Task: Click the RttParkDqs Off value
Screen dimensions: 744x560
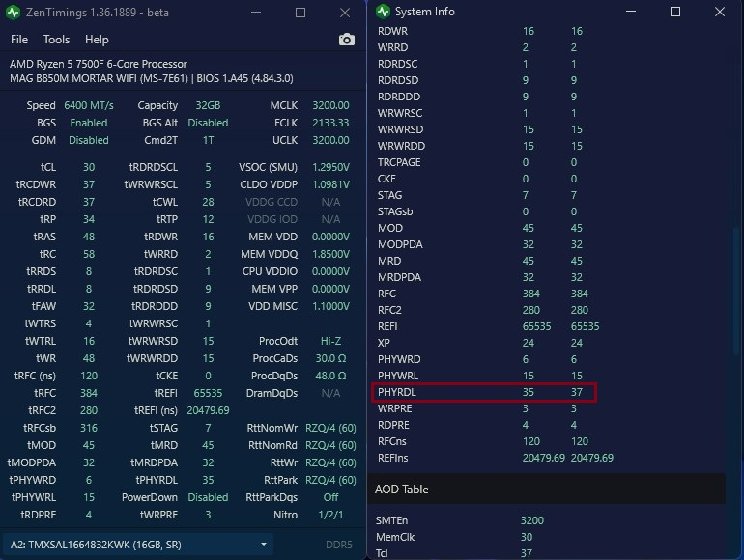Action: pos(330,497)
